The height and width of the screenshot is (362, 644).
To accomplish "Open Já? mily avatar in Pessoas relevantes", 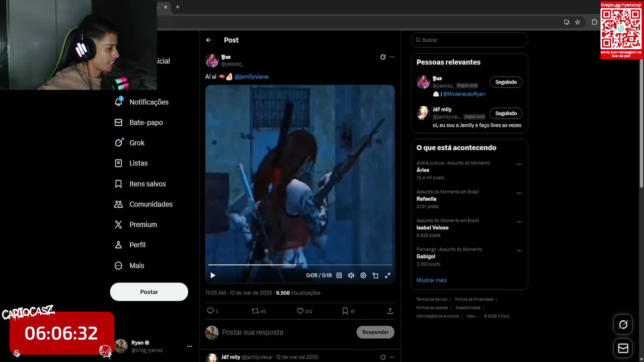I will 423,113.
